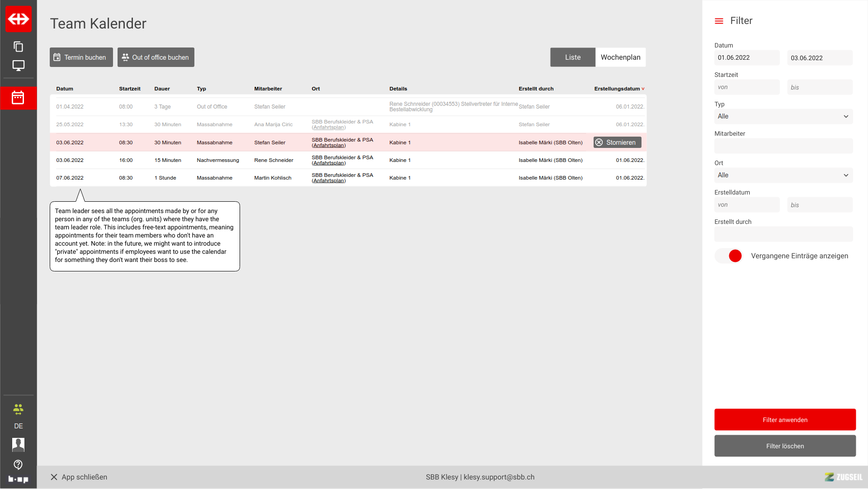Click Stornieren on highlighted appointment

tap(617, 142)
